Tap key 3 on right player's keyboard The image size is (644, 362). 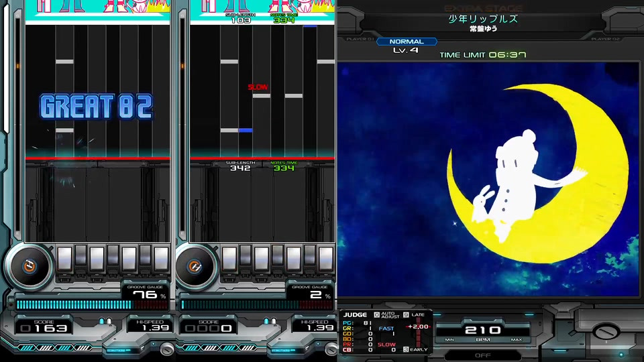pos(261,259)
